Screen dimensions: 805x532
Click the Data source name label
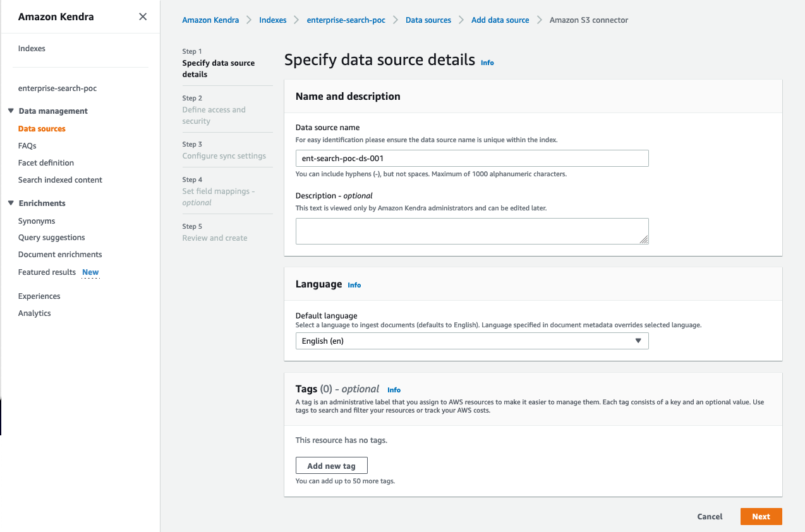tap(328, 128)
